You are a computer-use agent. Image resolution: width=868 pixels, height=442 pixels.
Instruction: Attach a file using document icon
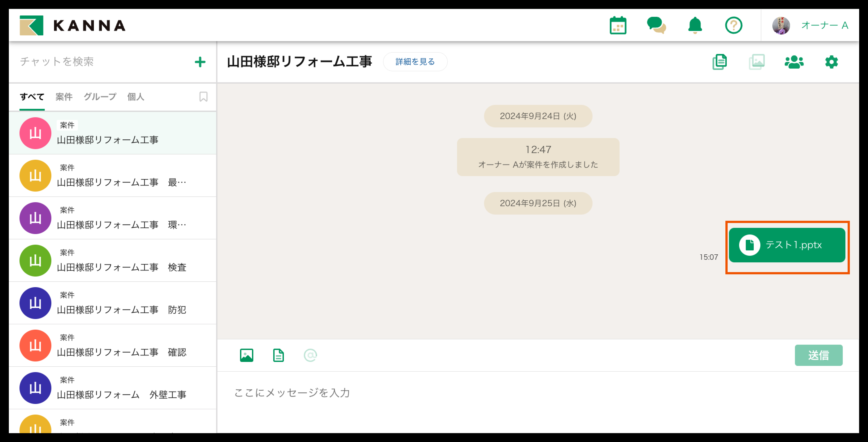click(x=278, y=355)
